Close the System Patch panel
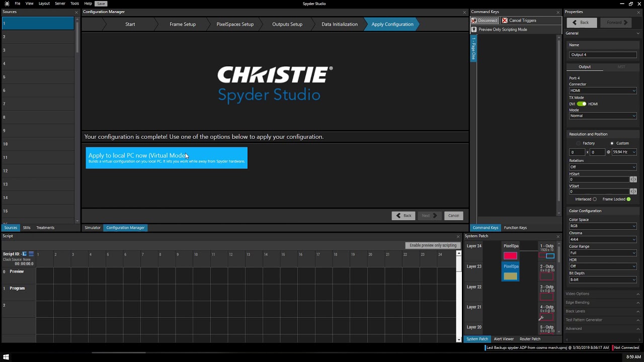 (x=557, y=236)
